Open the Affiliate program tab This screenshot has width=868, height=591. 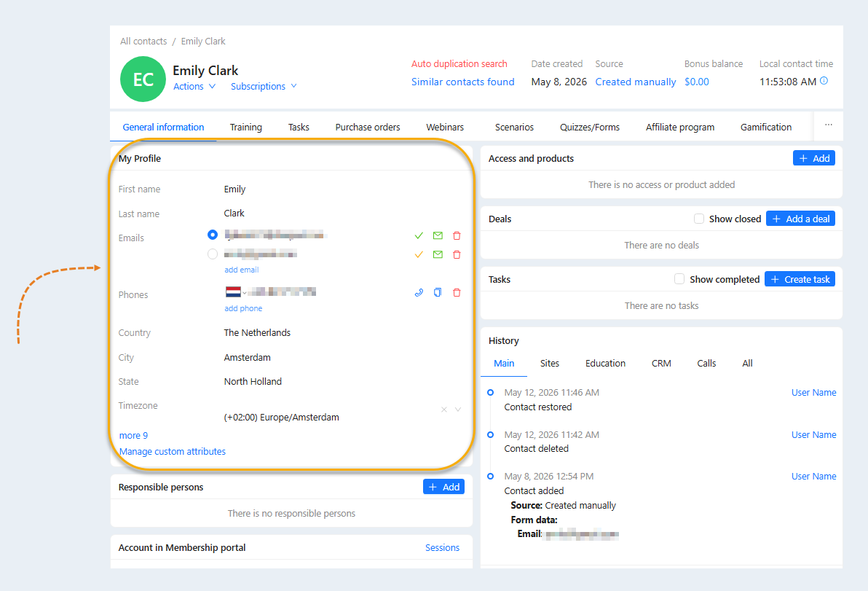[x=680, y=127]
